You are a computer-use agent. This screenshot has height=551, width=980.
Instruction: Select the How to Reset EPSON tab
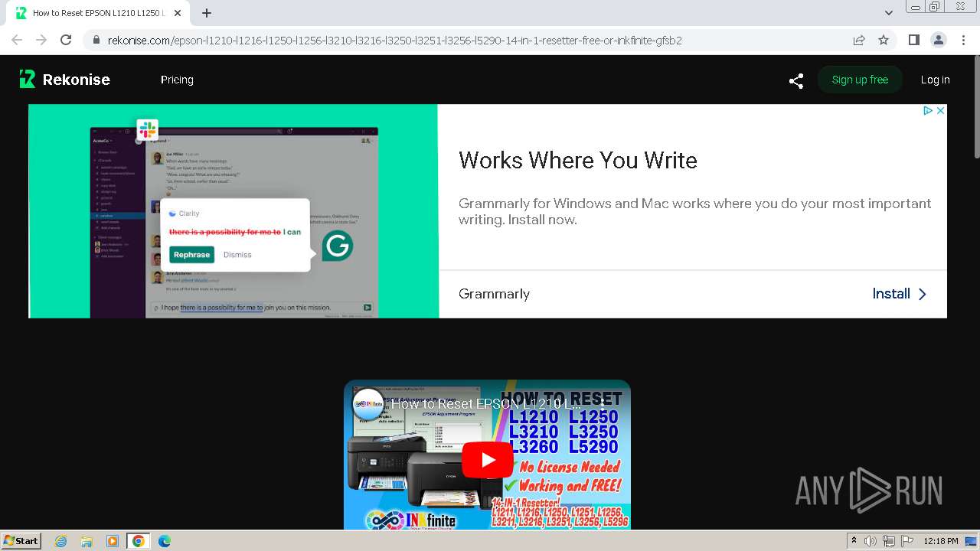click(99, 13)
